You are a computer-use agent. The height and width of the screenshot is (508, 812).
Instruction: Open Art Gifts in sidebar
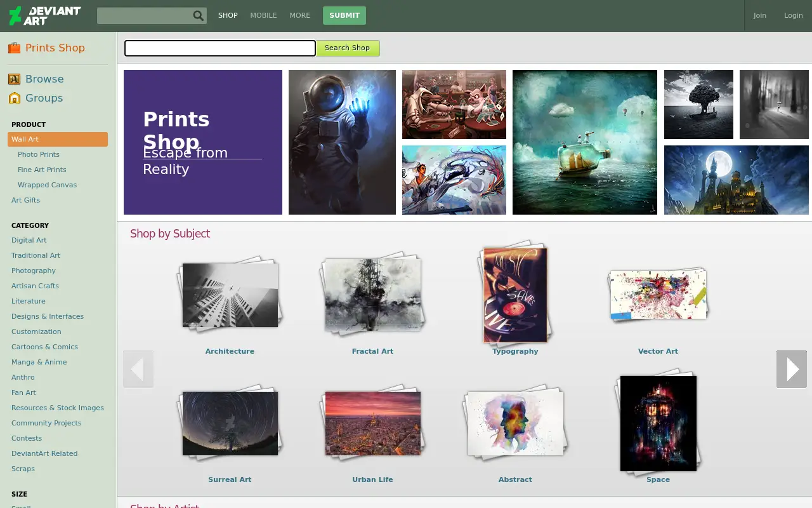point(25,200)
